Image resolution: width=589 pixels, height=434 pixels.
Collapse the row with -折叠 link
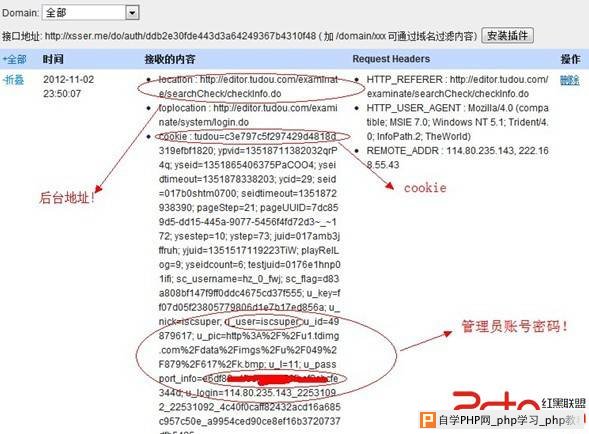point(13,80)
